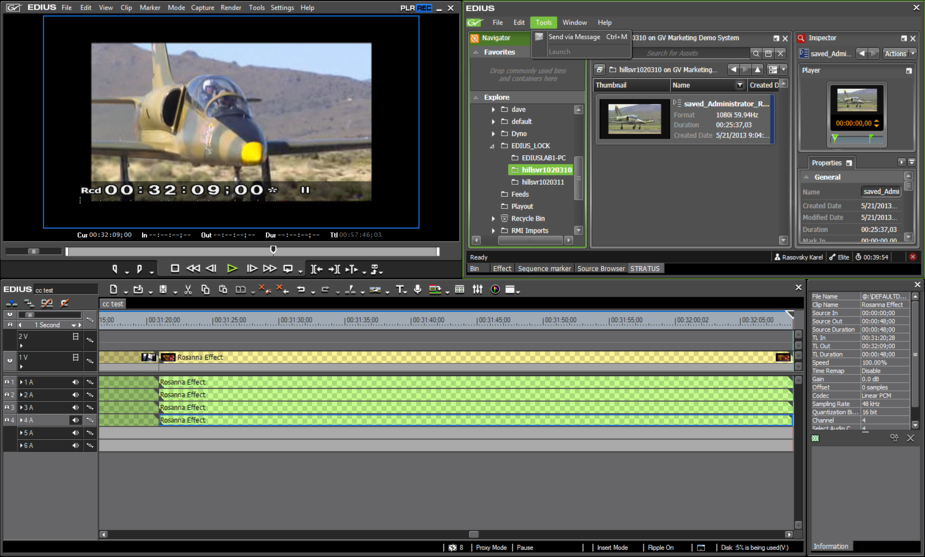Mute the 5A audio track
This screenshot has height=557, width=925.
click(x=76, y=433)
